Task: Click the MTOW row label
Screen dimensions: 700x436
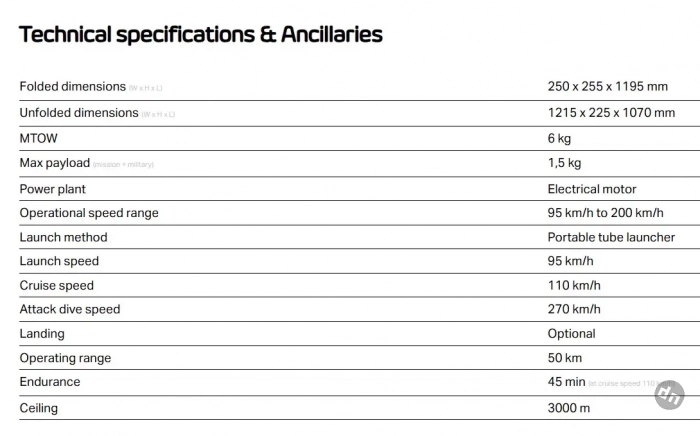Action: 39,138
